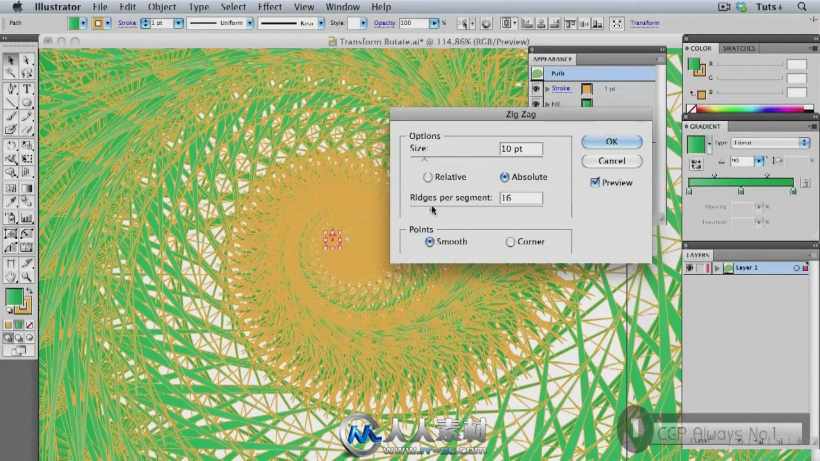Hide Layer 1 using its eye icon
The width and height of the screenshot is (820, 461).
tap(690, 268)
